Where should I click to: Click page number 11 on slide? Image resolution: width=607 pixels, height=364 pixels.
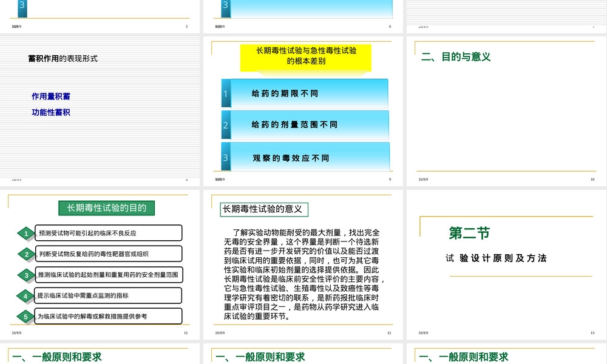coord(186,332)
